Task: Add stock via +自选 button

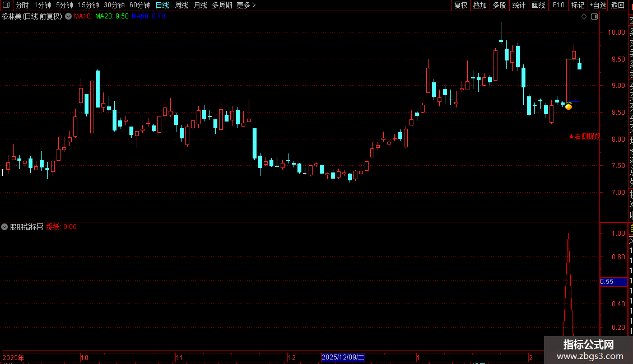Action: pos(598,5)
